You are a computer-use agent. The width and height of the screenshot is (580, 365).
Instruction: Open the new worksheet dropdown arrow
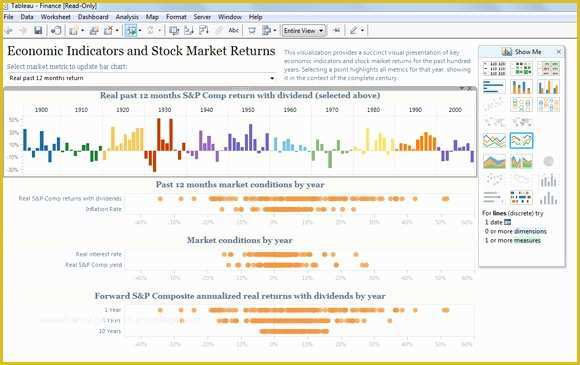point(82,31)
